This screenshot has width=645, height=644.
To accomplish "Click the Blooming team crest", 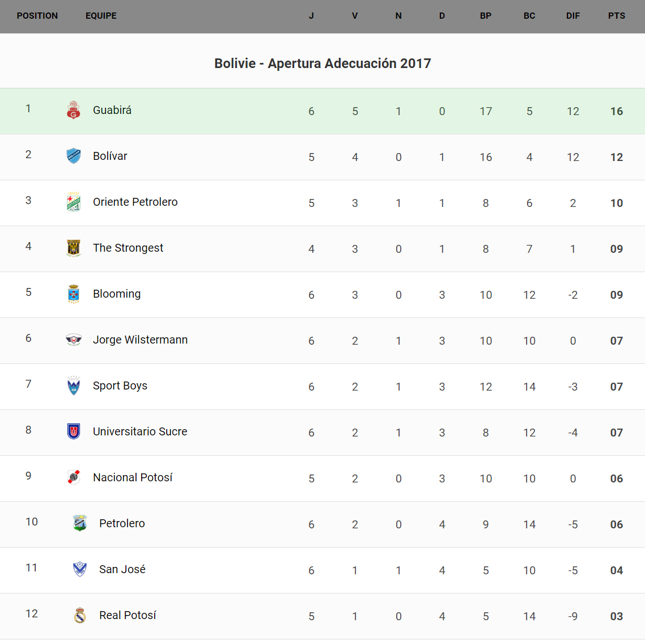I will click(74, 294).
